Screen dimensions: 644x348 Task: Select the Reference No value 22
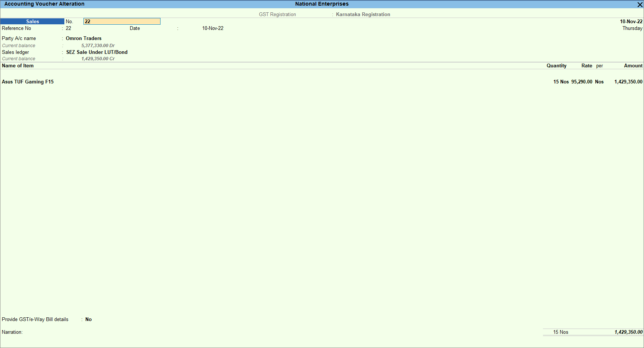68,28
